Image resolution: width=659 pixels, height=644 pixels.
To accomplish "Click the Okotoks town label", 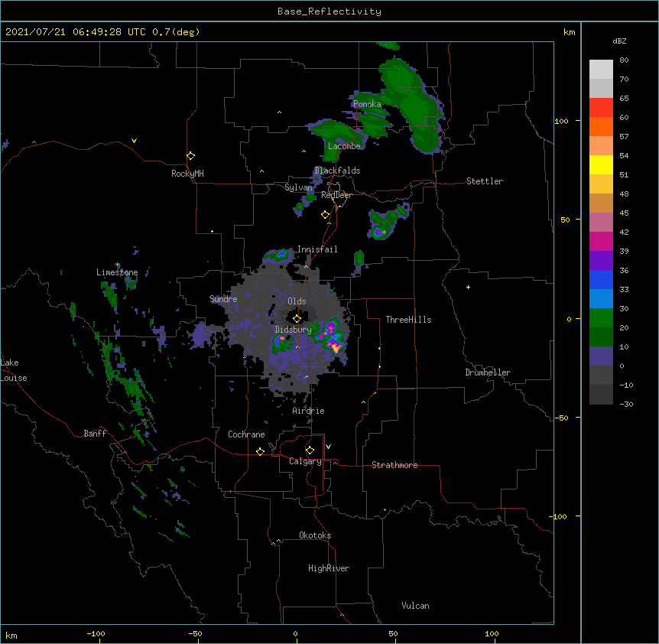I will coord(315,535).
